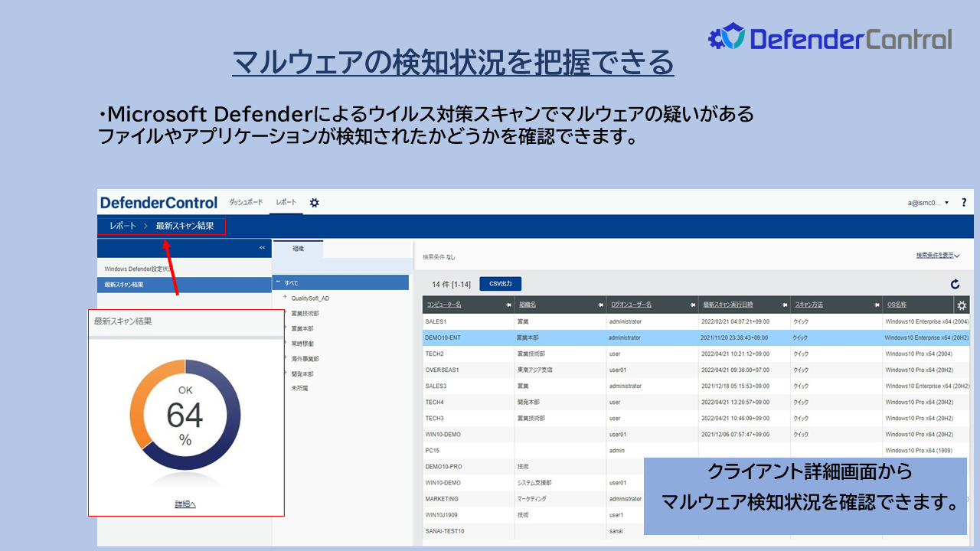The height and width of the screenshot is (551, 980).
Task: Select the MARKETING computer row
Action: click(533, 499)
